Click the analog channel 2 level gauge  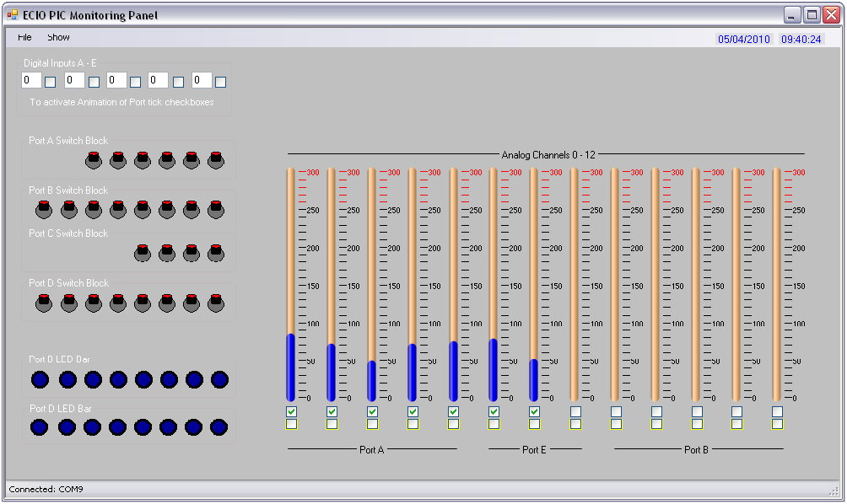[372, 284]
